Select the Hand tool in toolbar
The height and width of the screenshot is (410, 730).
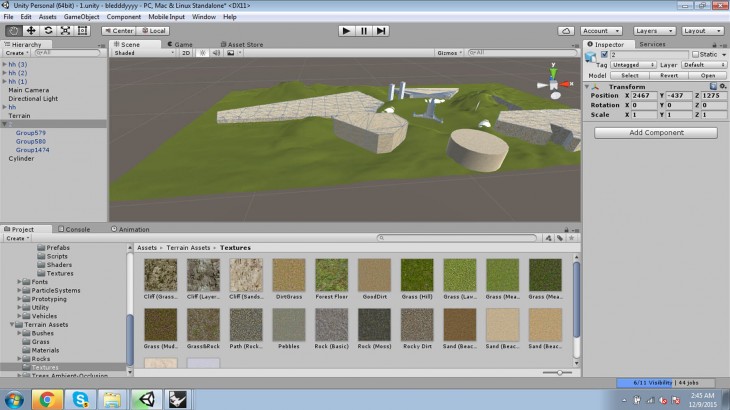[13, 31]
